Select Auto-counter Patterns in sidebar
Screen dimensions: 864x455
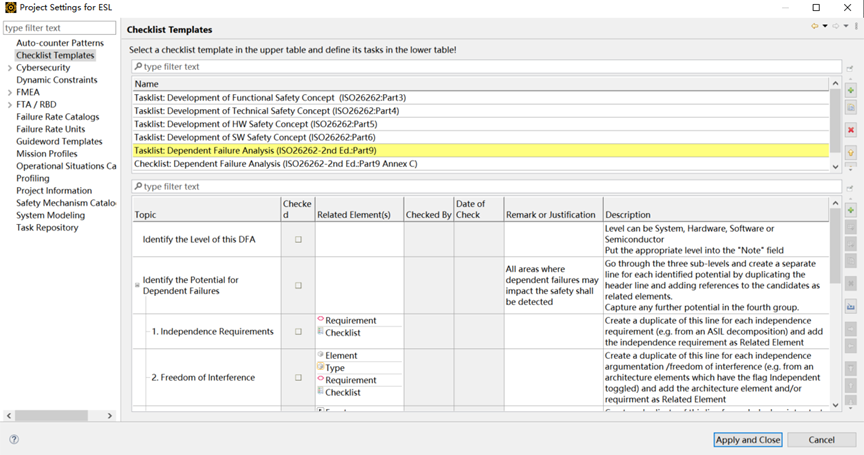[x=60, y=43]
